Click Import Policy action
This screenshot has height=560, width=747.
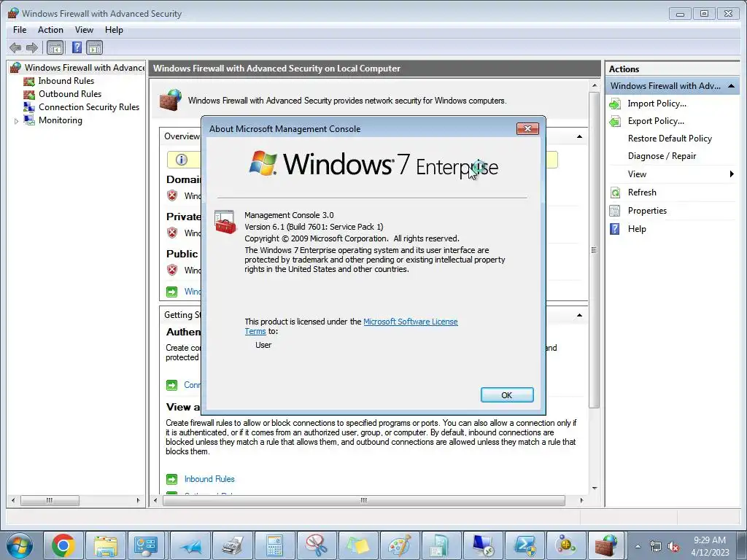(x=657, y=104)
